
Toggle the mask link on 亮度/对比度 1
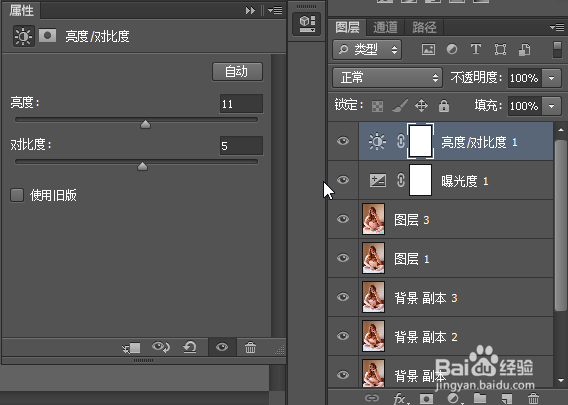click(400, 141)
